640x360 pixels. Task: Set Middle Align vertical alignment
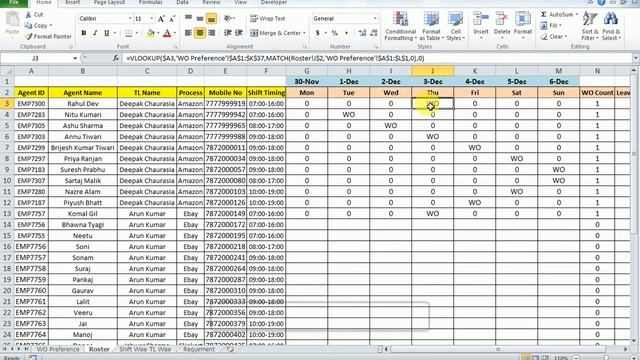(200, 18)
